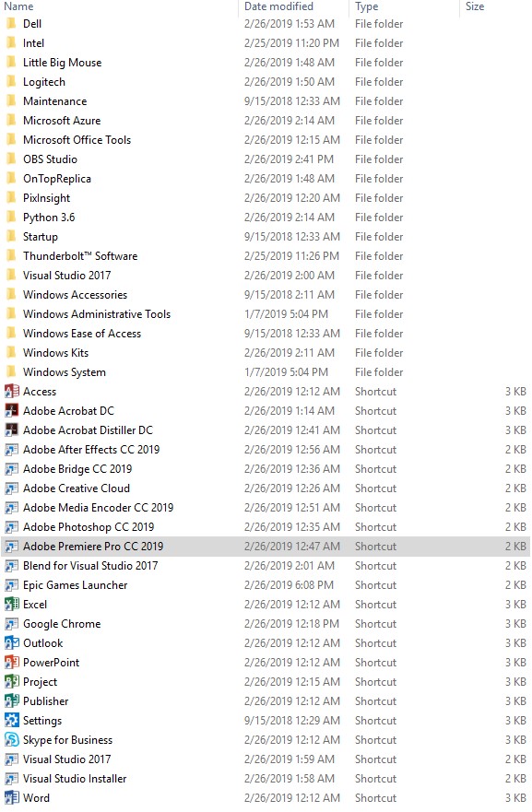532x812 pixels.
Task: Click the Access shortcut icon
Action: click(11, 392)
